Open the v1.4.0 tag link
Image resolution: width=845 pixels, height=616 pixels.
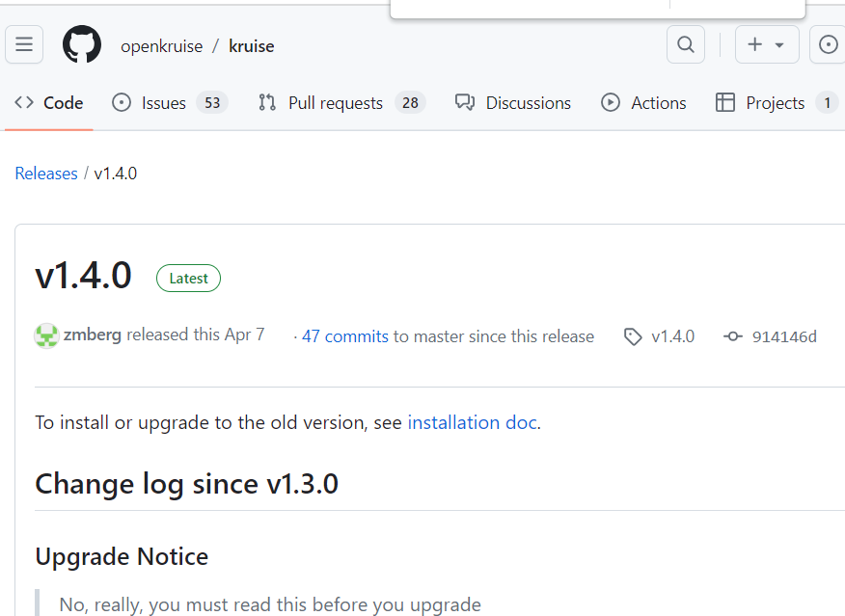(672, 336)
